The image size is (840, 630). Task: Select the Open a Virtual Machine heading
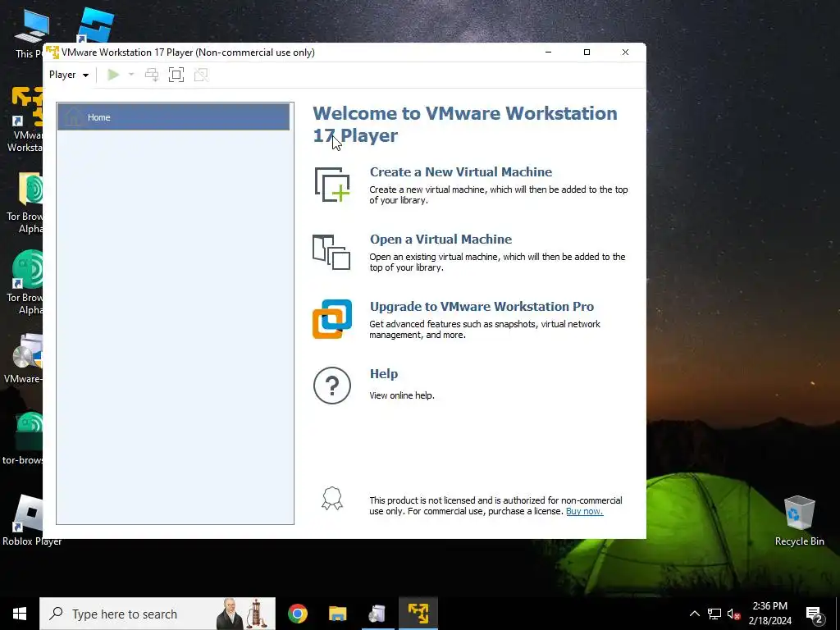441,239
